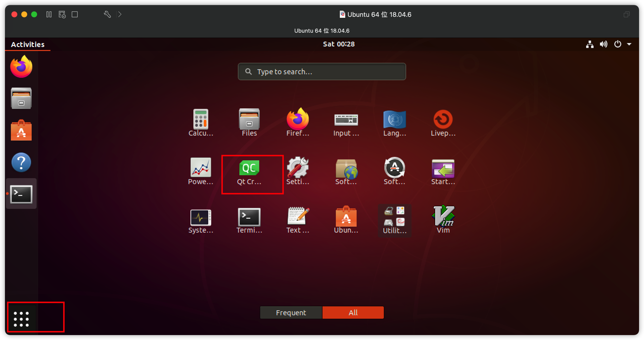The image size is (644, 340).
Task: Open the Utilities folder group
Action: coord(394,217)
